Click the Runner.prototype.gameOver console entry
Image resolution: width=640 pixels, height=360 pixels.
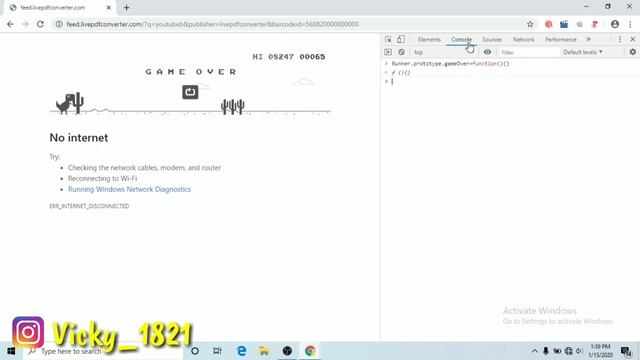[x=450, y=64]
